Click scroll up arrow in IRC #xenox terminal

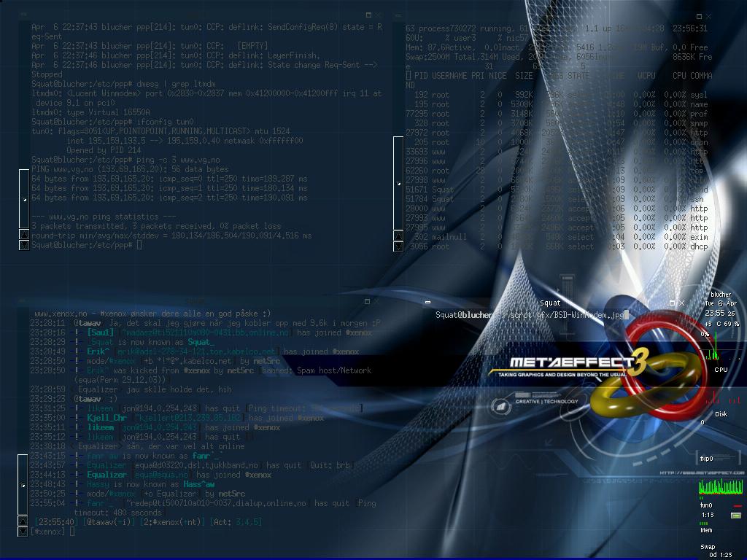click(23, 521)
